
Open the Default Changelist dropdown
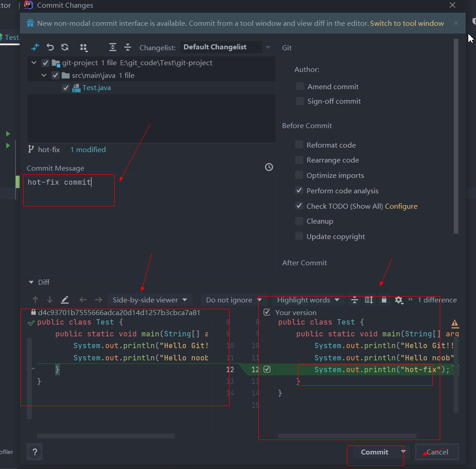[x=227, y=48]
